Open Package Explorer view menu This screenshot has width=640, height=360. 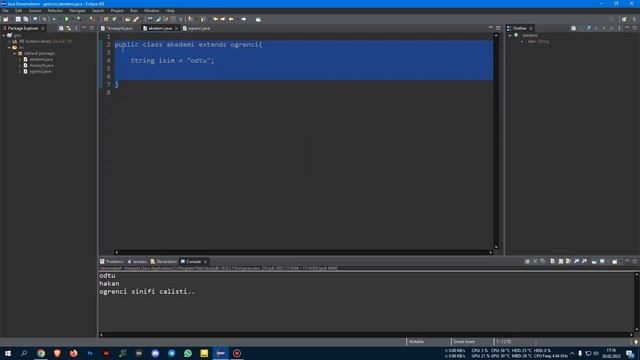coord(76,28)
